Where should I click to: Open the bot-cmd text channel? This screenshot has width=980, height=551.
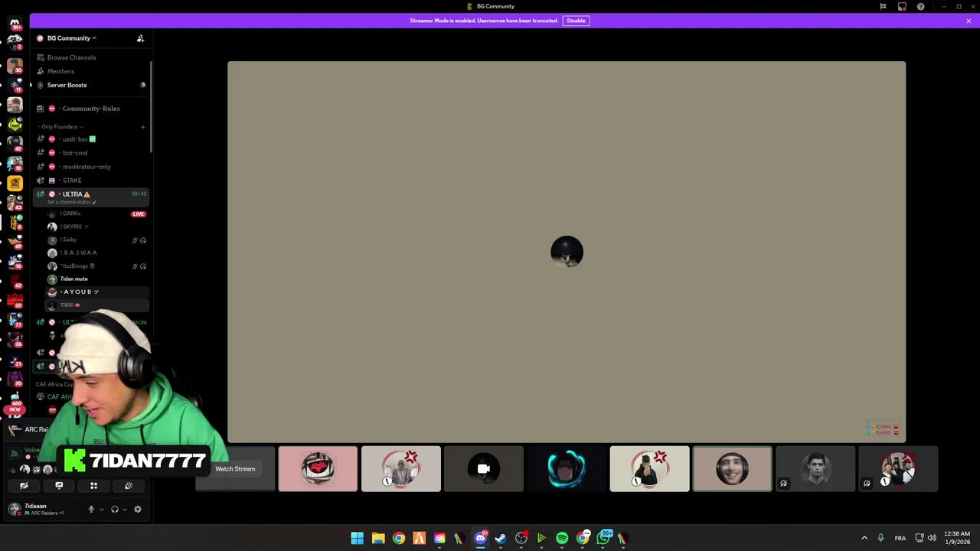(x=75, y=153)
